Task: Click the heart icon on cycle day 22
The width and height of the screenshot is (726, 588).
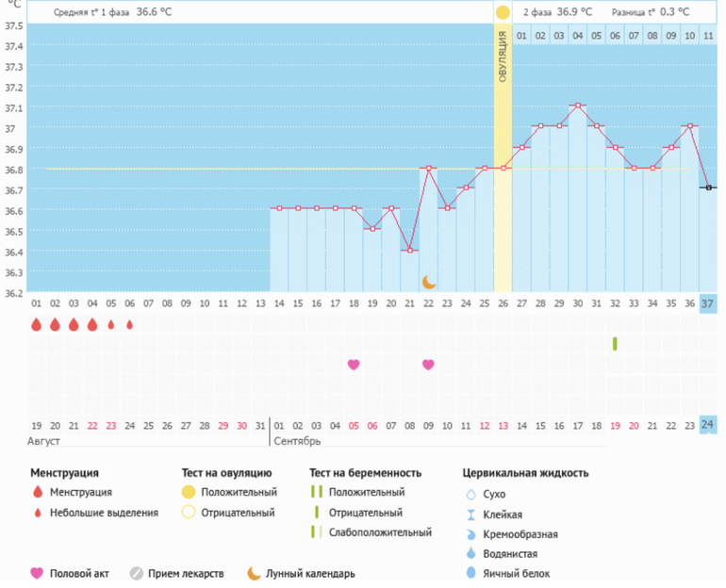Action: [428, 365]
